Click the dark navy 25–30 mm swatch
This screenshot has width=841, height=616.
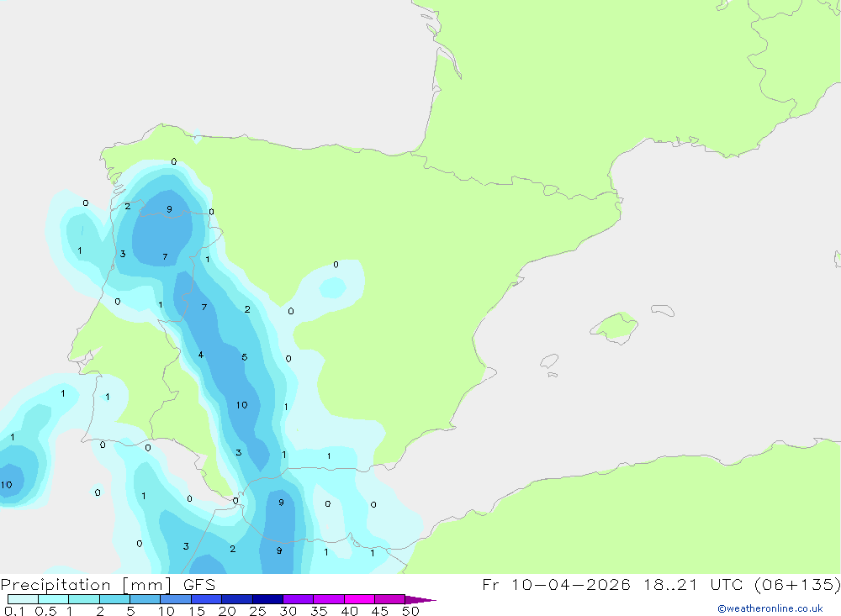click(x=267, y=599)
